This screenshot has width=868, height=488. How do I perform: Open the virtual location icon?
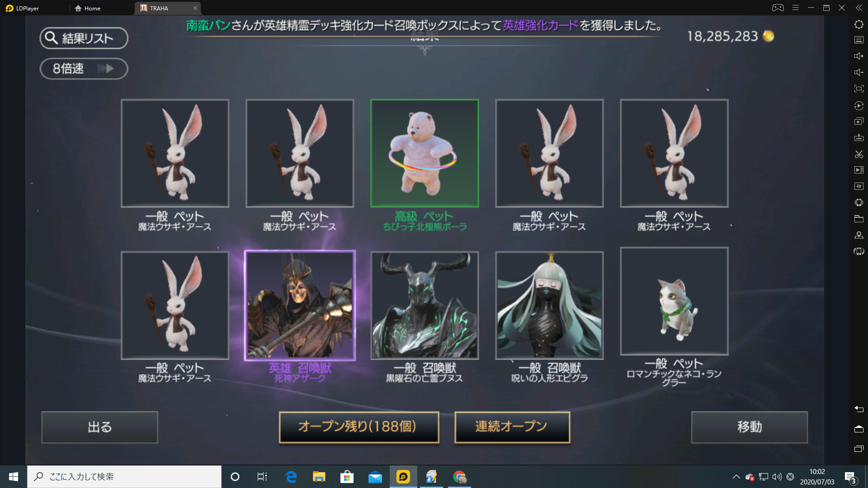[859, 235]
